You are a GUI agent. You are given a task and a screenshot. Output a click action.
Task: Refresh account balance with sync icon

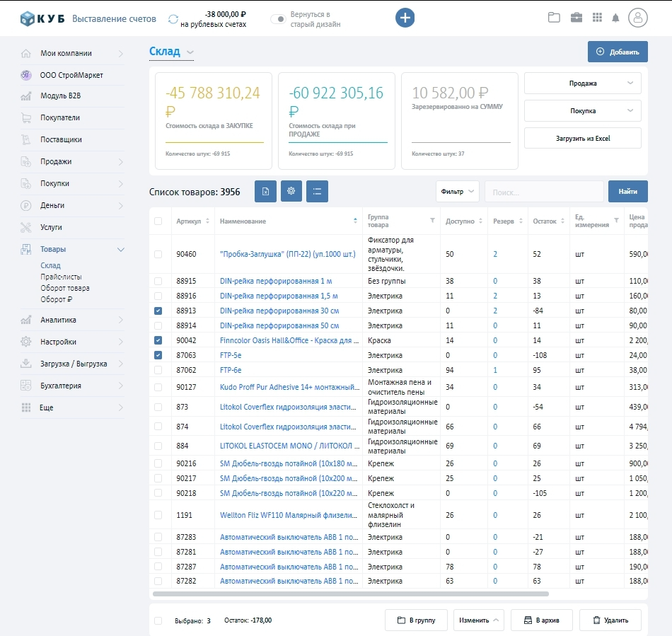[173, 19]
